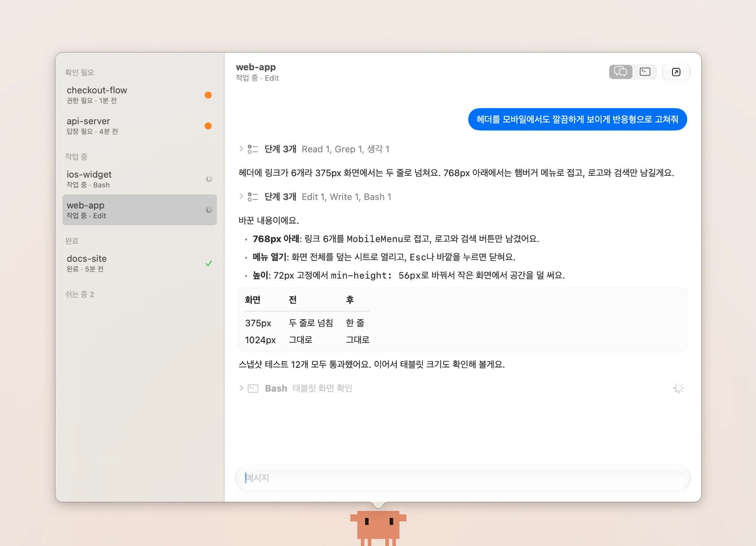Expand steps group Read 1, Grep 1

tap(241, 149)
